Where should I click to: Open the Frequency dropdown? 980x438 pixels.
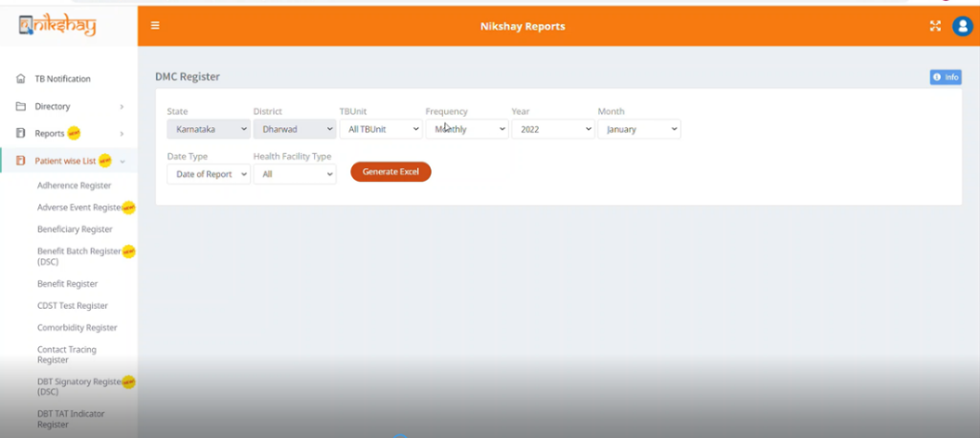click(467, 129)
